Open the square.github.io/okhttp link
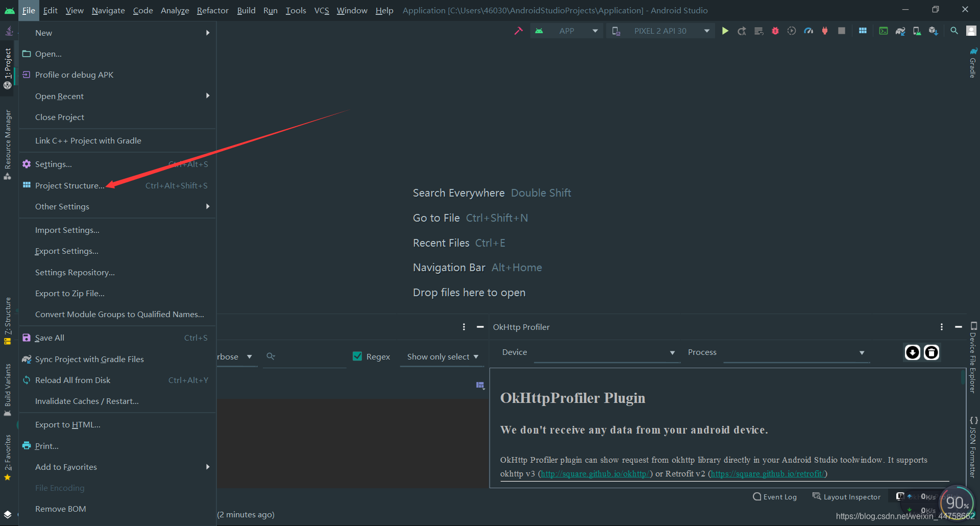 [x=595, y=473]
